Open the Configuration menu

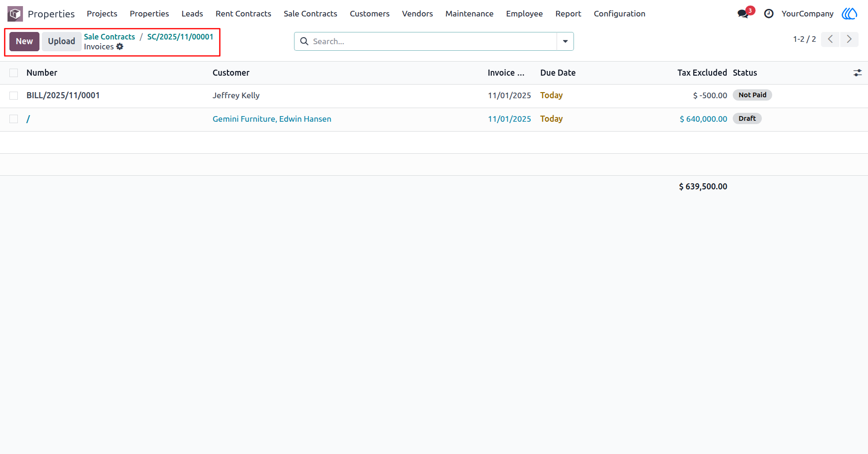(x=620, y=14)
